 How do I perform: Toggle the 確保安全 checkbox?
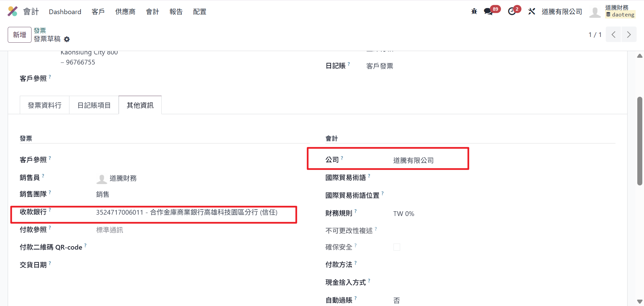pyautogui.click(x=396, y=247)
